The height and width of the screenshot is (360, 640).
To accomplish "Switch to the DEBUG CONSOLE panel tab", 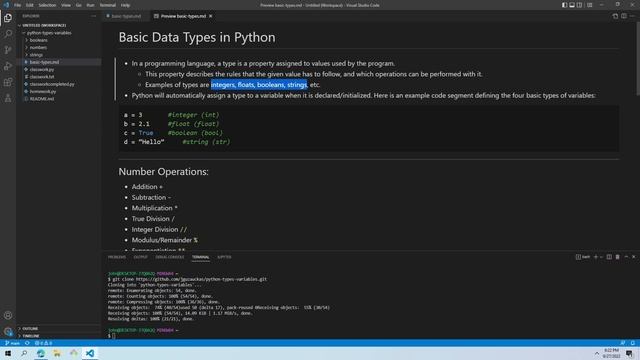I will pos(170,257).
